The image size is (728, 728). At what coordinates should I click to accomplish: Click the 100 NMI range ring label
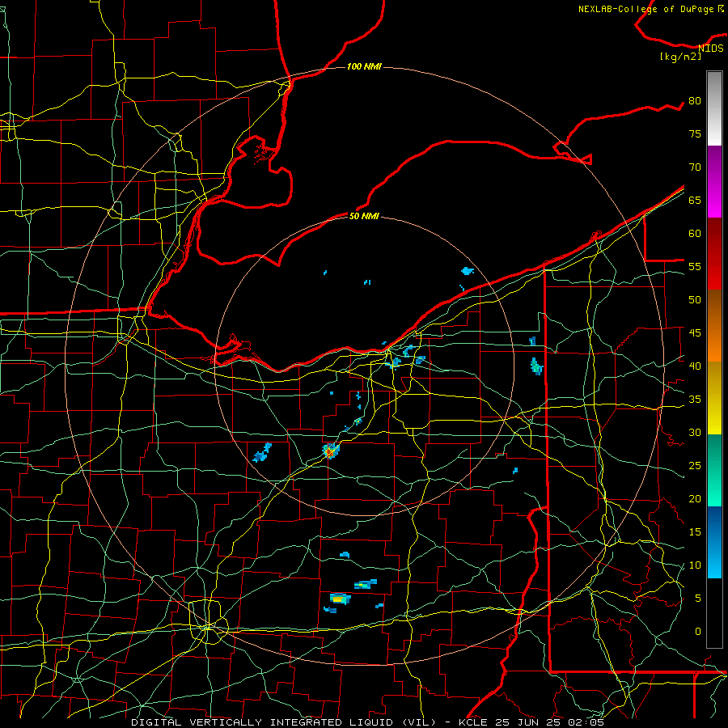point(364,66)
